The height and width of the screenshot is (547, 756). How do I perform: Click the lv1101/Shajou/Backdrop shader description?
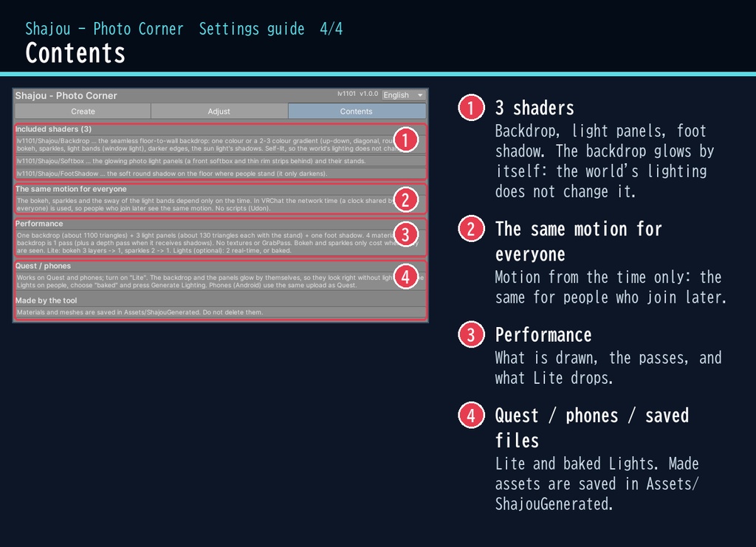tap(220, 145)
